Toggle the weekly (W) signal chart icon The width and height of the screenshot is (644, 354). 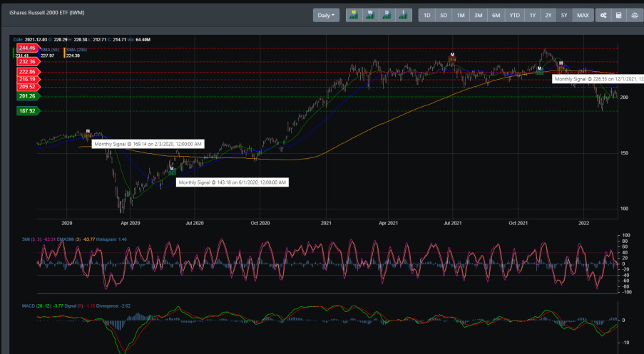tap(370, 15)
